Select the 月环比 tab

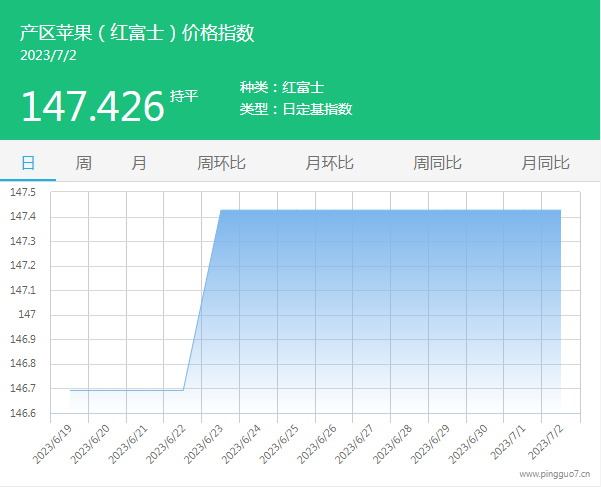(329, 163)
